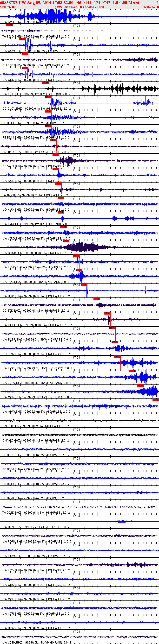
Task: Click the red pick marker on UW.SHUK trace
Action: pyautogui.click(x=66, y=241)
